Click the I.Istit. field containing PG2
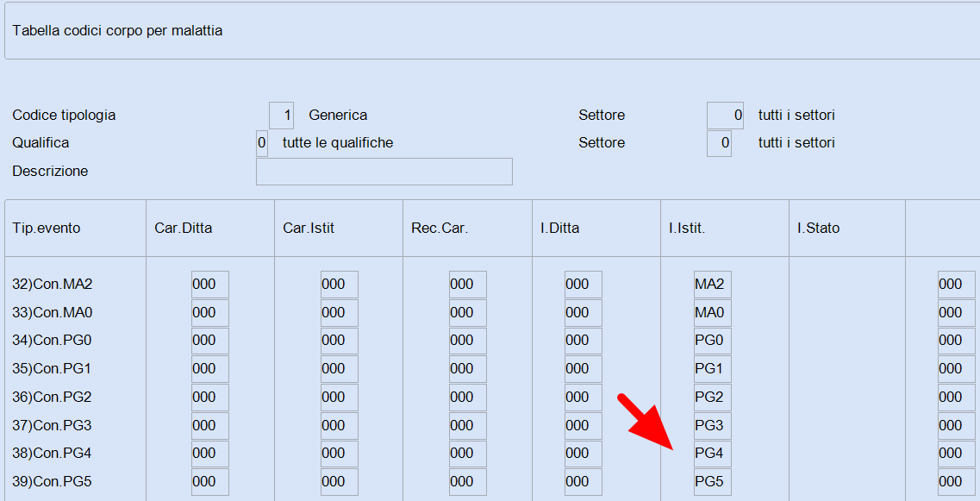980x501 pixels. click(x=713, y=398)
